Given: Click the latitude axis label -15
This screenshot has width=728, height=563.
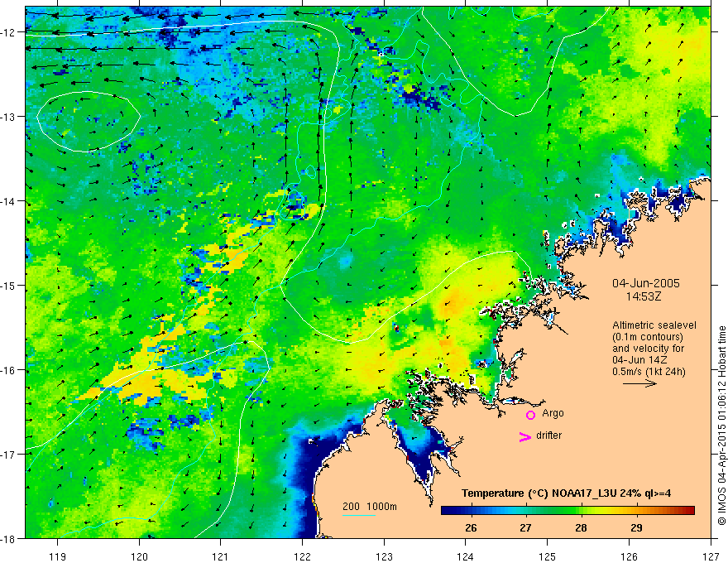Looking at the screenshot, I should (x=9, y=285).
